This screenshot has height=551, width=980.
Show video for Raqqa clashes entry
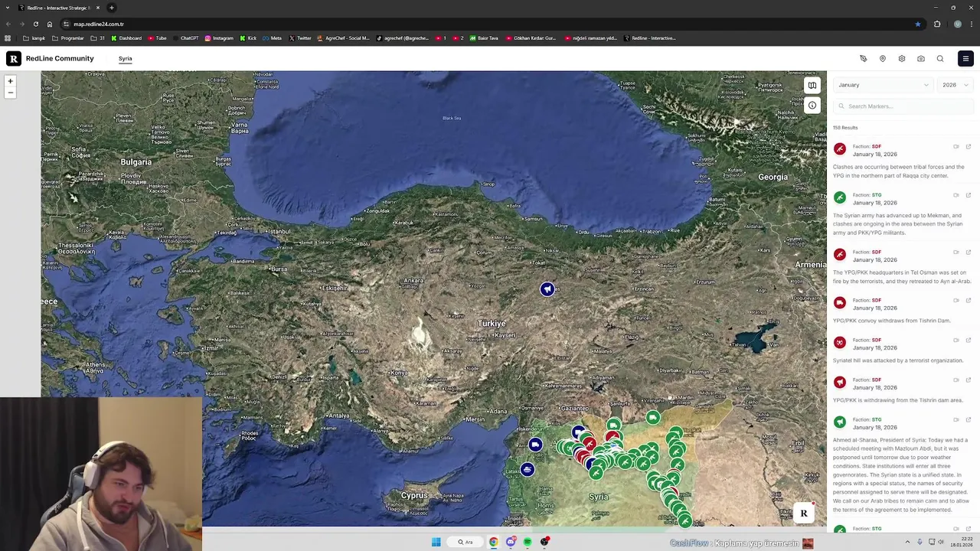coord(956,146)
